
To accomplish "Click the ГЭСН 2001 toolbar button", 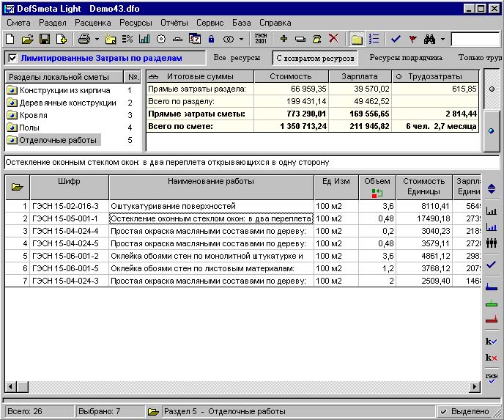I will [260, 39].
